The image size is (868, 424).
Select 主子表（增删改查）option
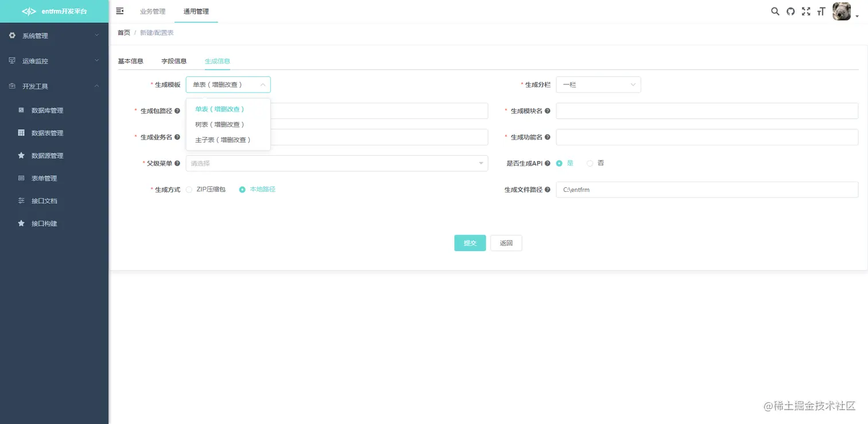228,140
